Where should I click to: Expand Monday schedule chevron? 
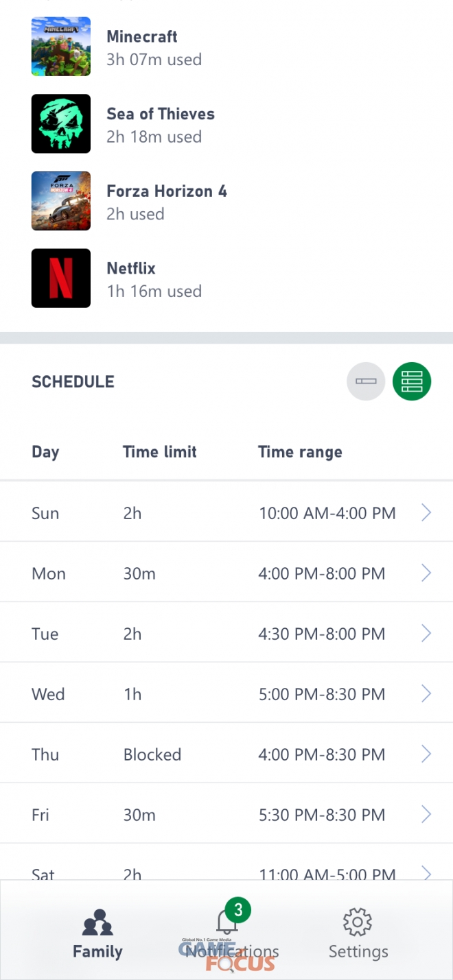point(426,573)
